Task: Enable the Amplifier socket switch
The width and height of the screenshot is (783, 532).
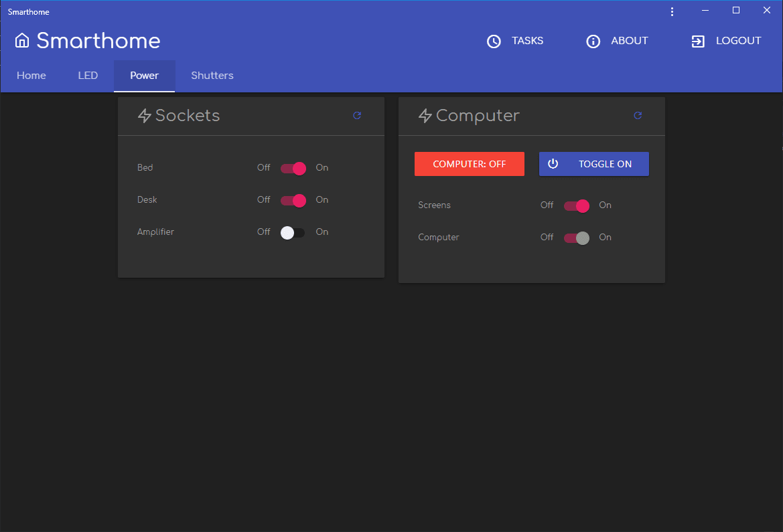Action: (x=293, y=233)
